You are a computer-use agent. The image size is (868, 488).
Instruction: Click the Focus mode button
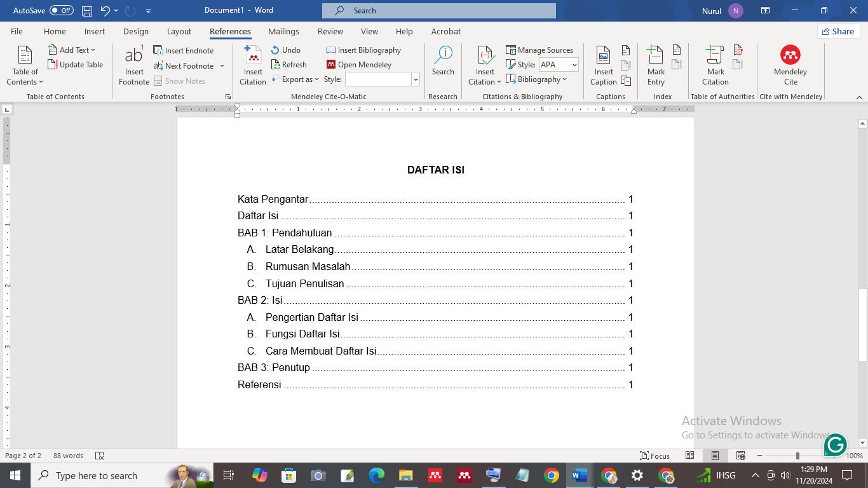[x=654, y=456]
